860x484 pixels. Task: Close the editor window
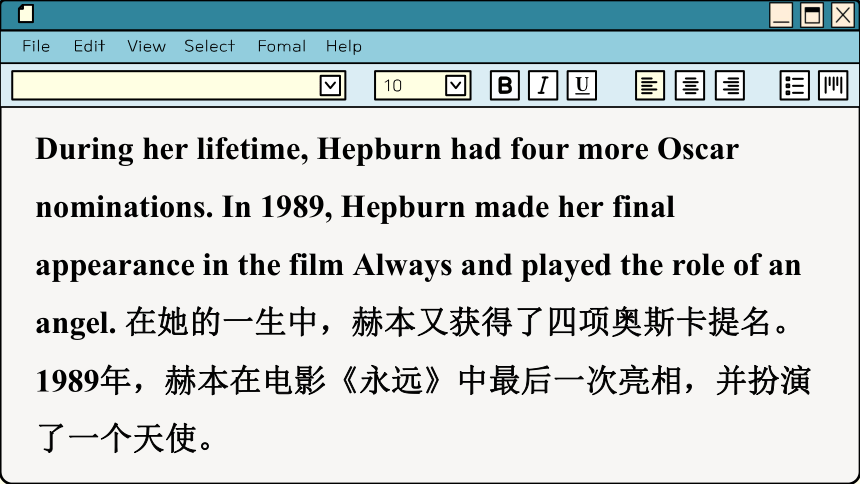coord(843,15)
